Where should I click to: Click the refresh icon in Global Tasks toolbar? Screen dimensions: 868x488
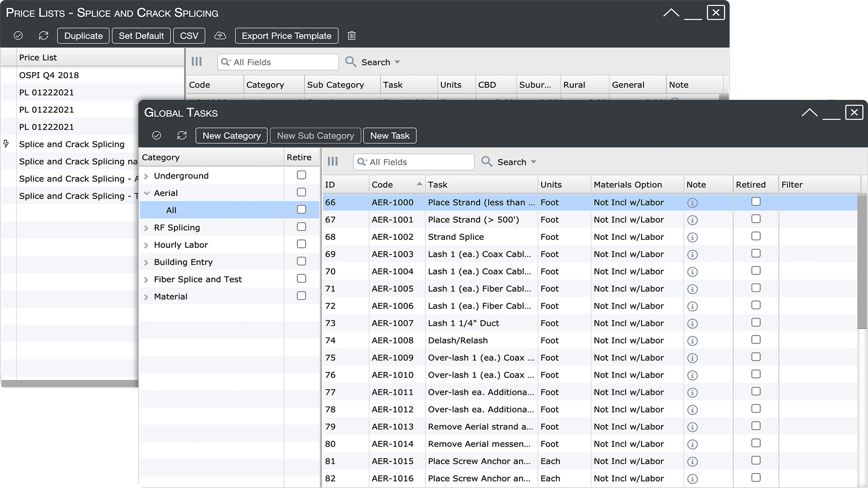[182, 136]
